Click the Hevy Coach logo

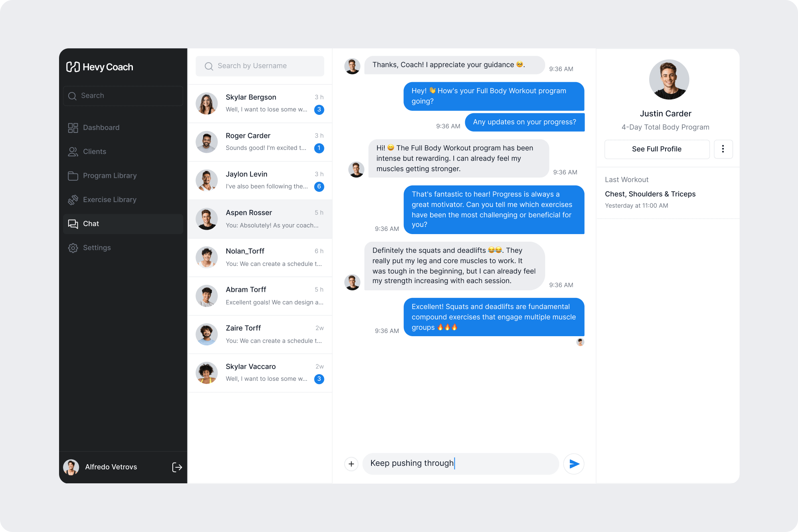click(100, 67)
